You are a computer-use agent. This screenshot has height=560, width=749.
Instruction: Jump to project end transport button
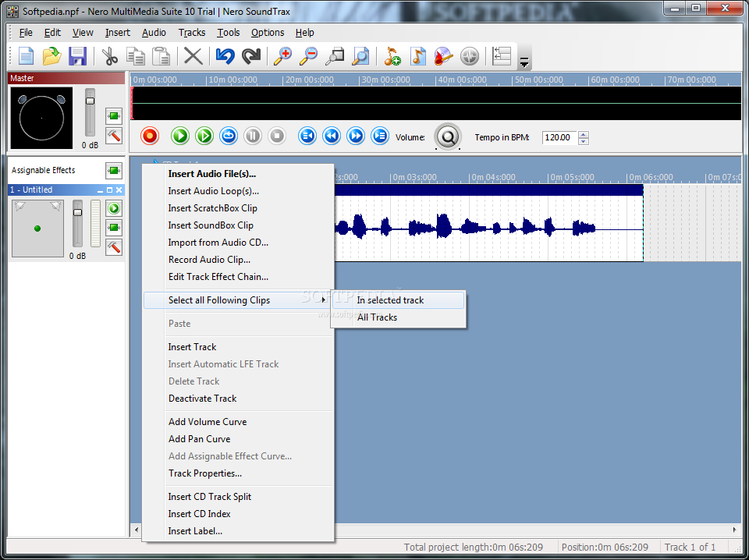click(x=380, y=136)
